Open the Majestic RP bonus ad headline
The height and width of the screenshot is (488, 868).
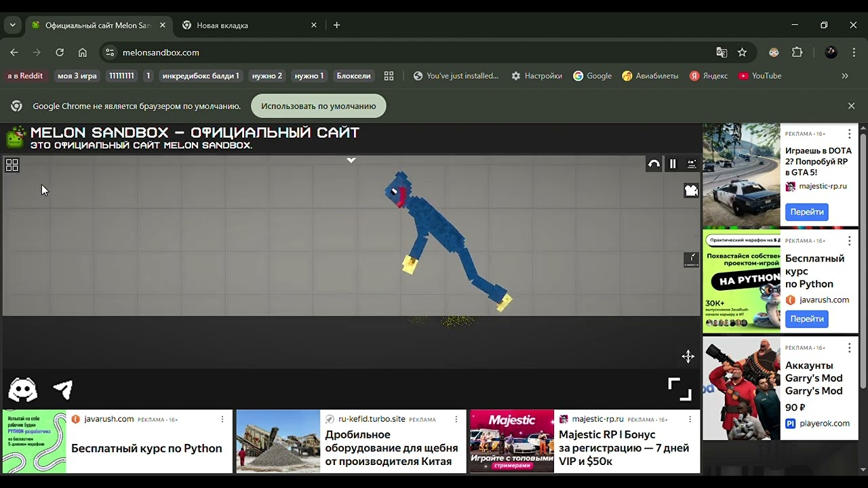tap(624, 447)
